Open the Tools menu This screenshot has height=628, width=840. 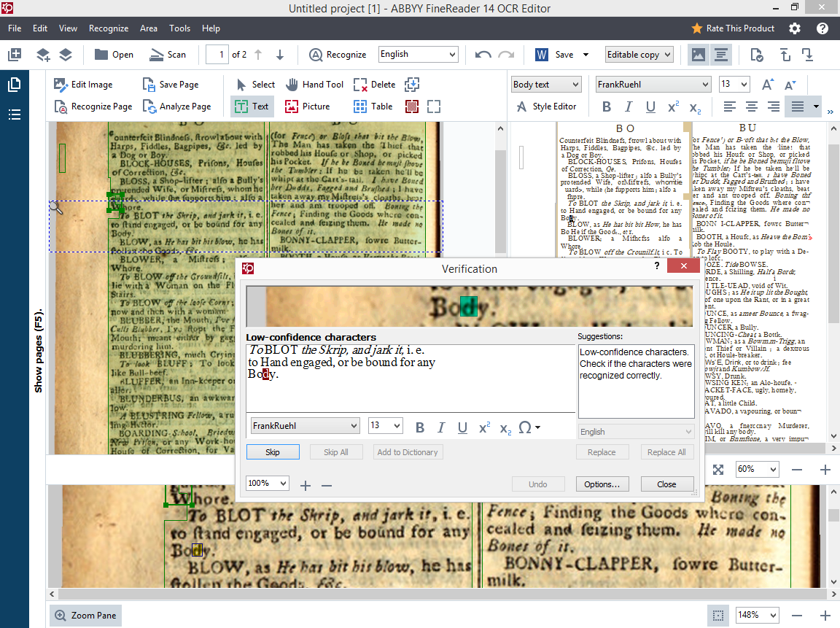coord(179,28)
